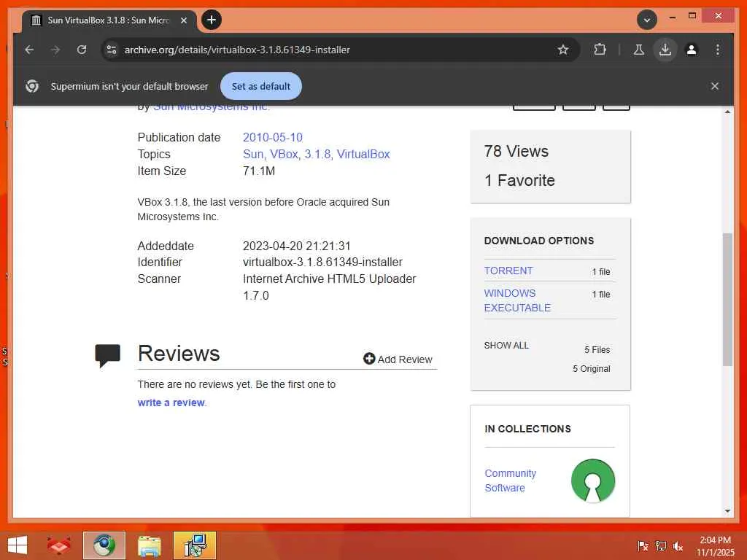Click SHOW ALL download files

506,345
